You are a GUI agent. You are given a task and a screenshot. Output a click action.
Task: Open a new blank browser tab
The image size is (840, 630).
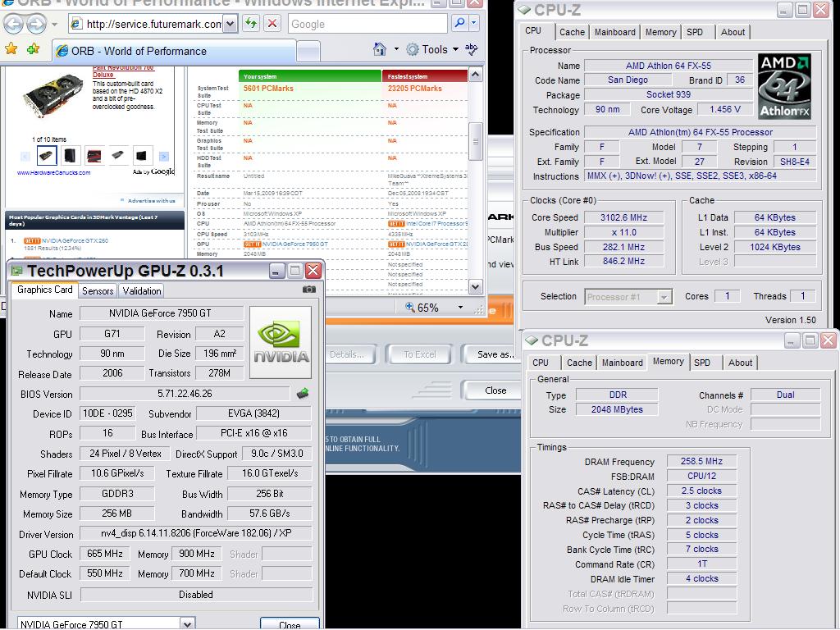[308, 52]
